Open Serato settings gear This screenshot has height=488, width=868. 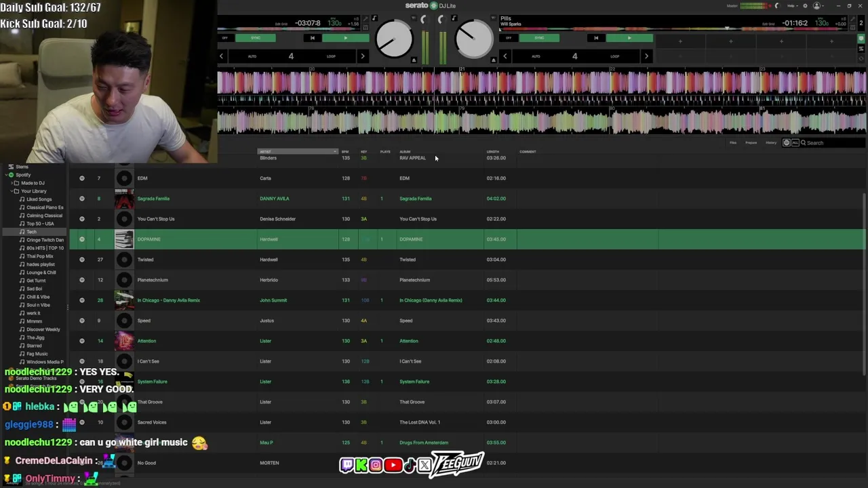[805, 5]
